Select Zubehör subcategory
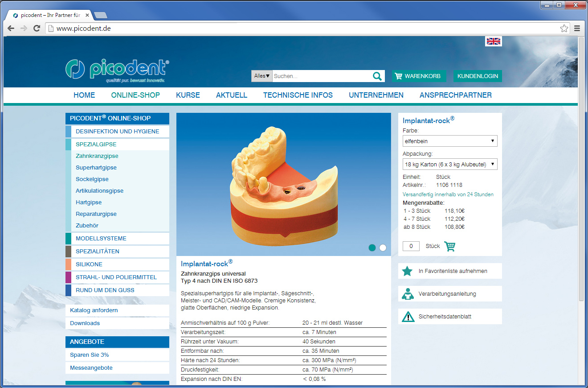The width and height of the screenshot is (588, 388). (87, 226)
